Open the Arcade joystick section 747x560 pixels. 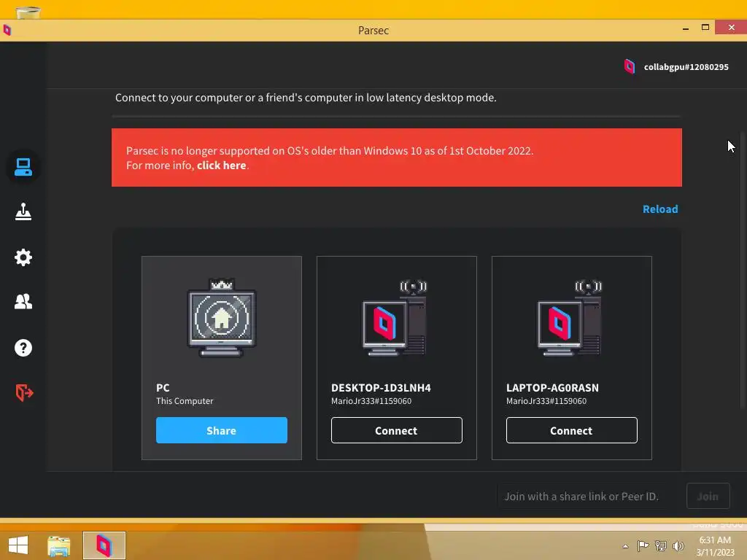coord(23,212)
